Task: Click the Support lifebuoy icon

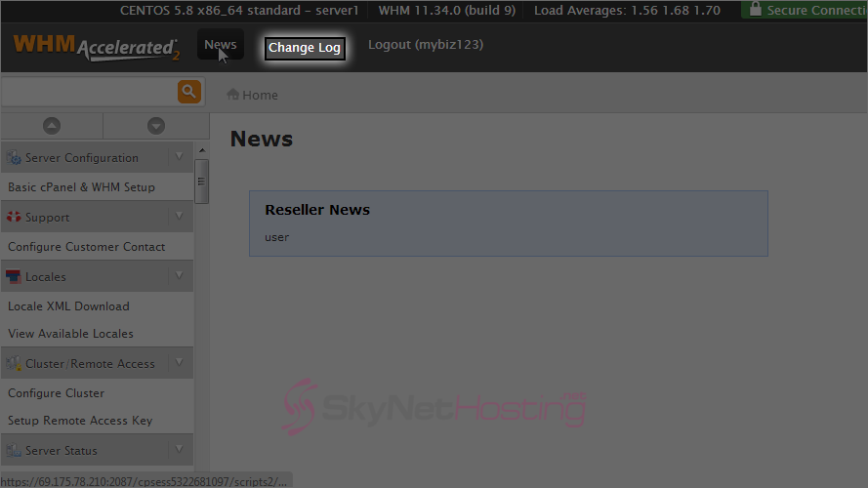Action: point(14,217)
